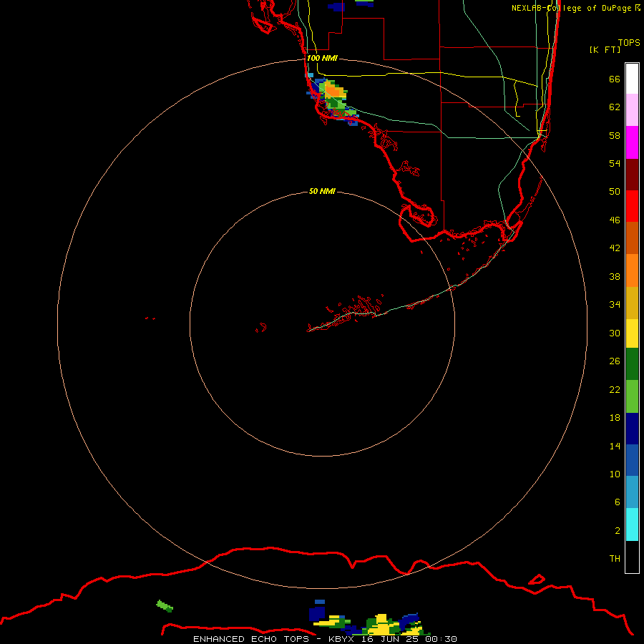Click legend value "14"
The image size is (644, 644).
click(615, 447)
